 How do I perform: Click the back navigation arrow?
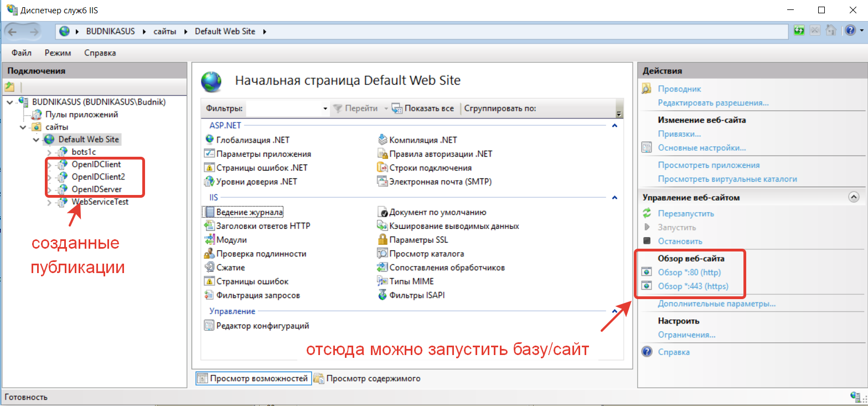coord(13,32)
